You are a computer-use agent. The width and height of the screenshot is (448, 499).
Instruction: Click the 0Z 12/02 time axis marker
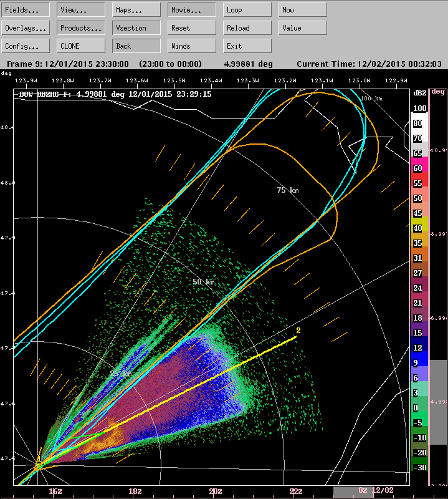point(376,490)
